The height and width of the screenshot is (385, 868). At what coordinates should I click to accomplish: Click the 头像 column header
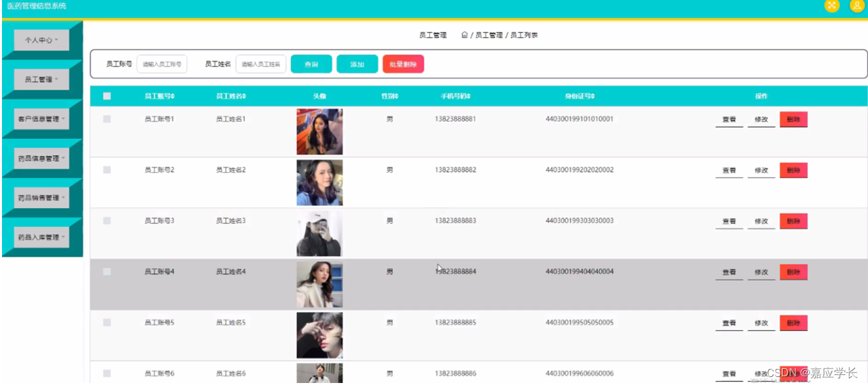pos(320,96)
